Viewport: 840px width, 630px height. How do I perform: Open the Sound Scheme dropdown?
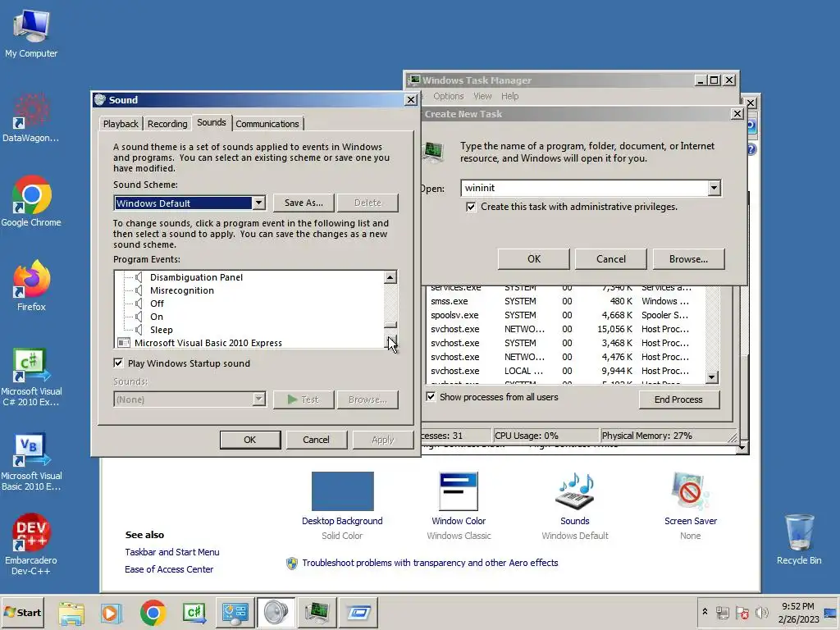click(258, 203)
